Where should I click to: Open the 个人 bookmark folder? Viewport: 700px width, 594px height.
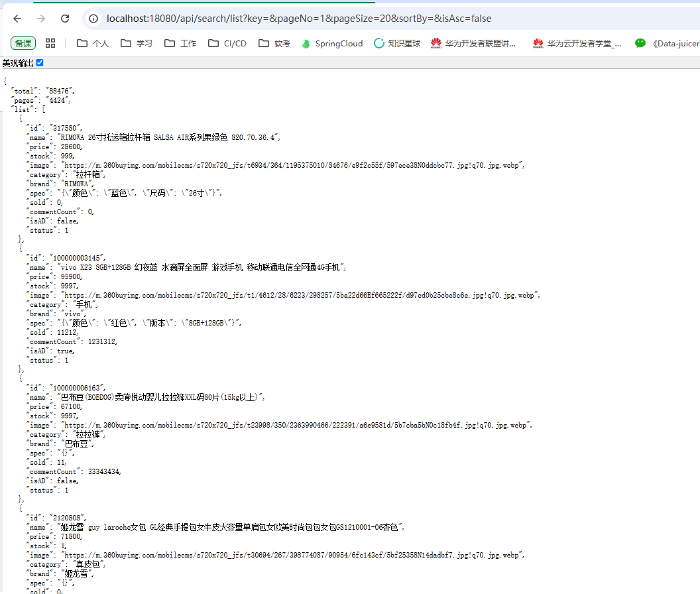93,43
